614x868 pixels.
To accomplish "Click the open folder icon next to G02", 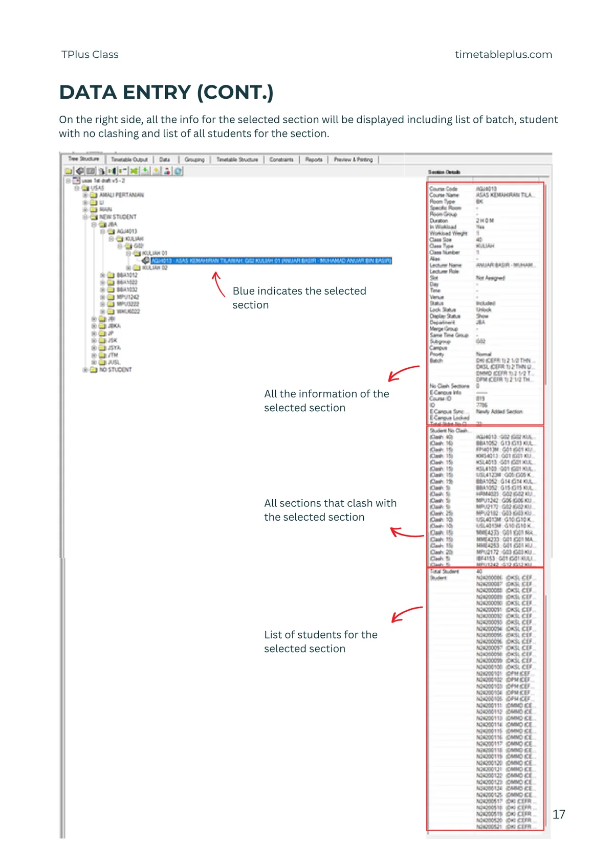I will coord(128,246).
